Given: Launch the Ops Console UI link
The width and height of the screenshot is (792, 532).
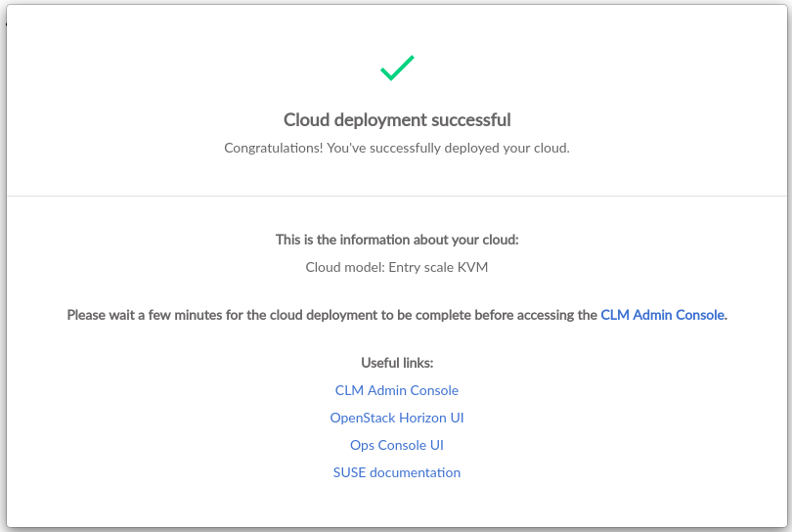Looking at the screenshot, I should (x=396, y=445).
